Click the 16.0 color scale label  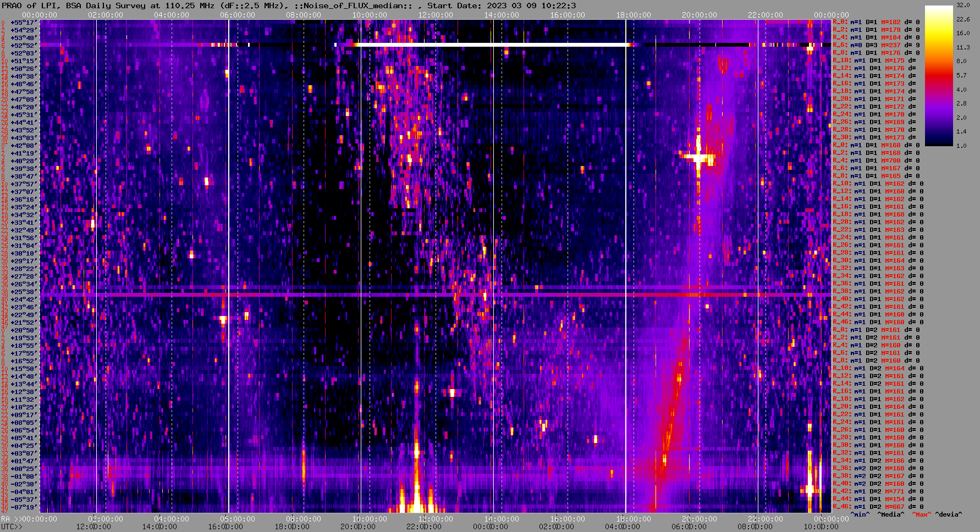pyautogui.click(x=963, y=33)
